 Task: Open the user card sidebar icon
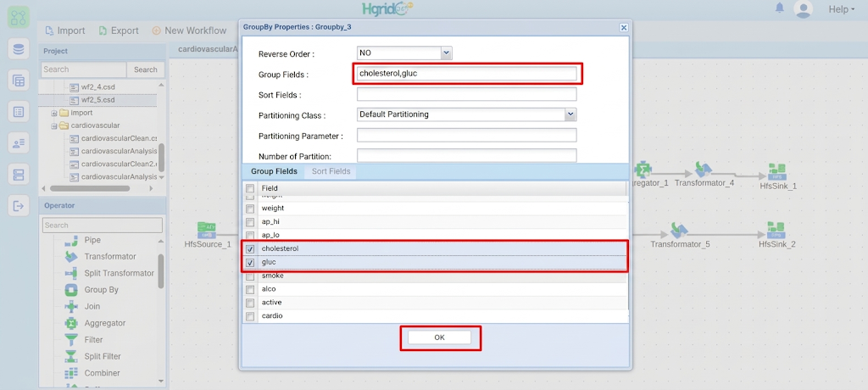click(x=19, y=143)
